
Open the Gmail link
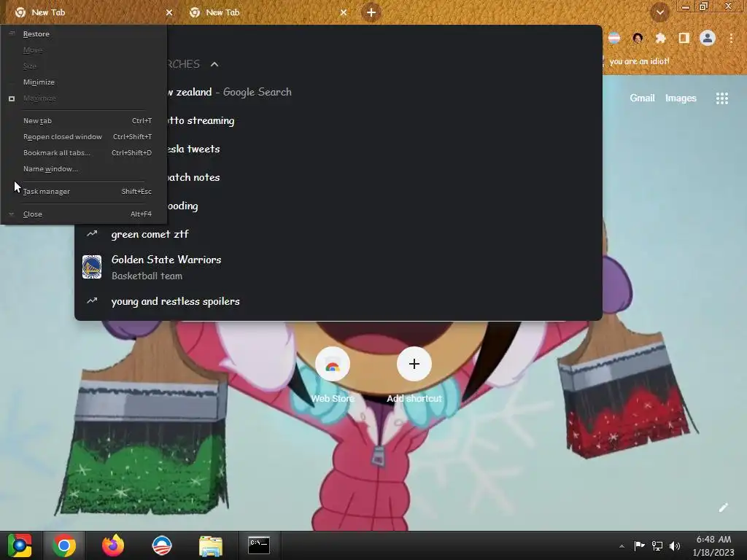click(642, 98)
